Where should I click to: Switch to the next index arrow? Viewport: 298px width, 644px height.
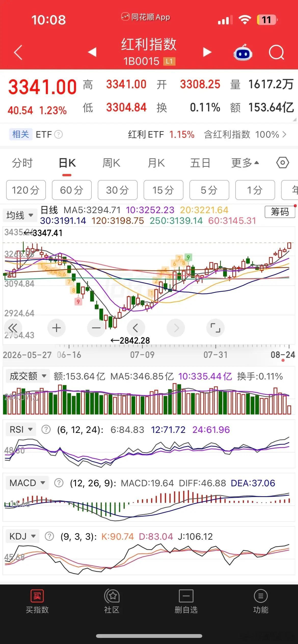[x=207, y=52]
